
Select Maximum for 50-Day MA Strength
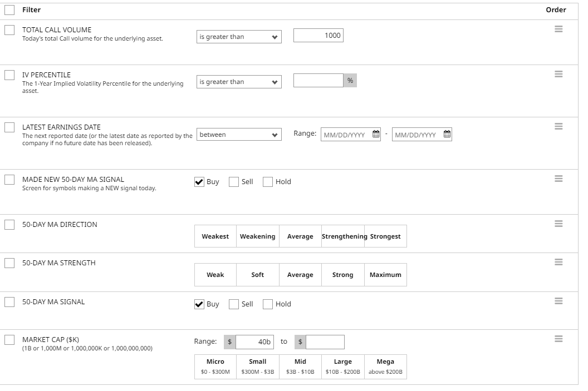tap(385, 274)
